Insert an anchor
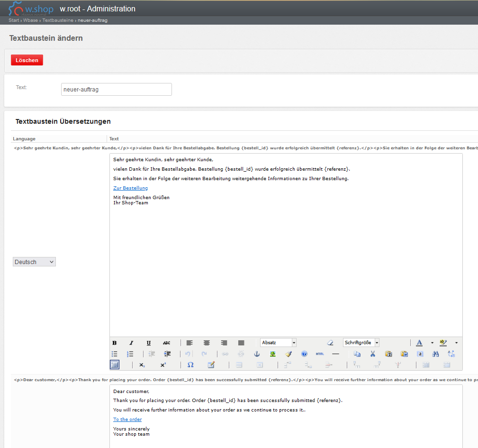 click(257, 354)
